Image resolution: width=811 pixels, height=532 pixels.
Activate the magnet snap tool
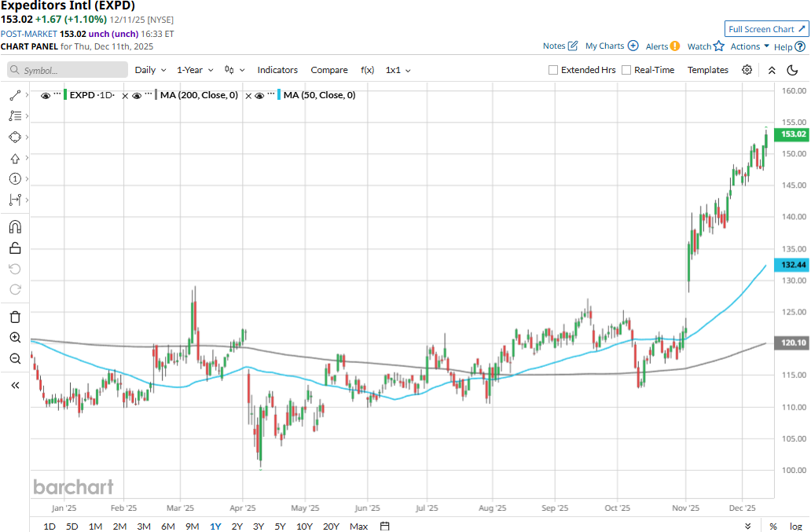tap(15, 227)
